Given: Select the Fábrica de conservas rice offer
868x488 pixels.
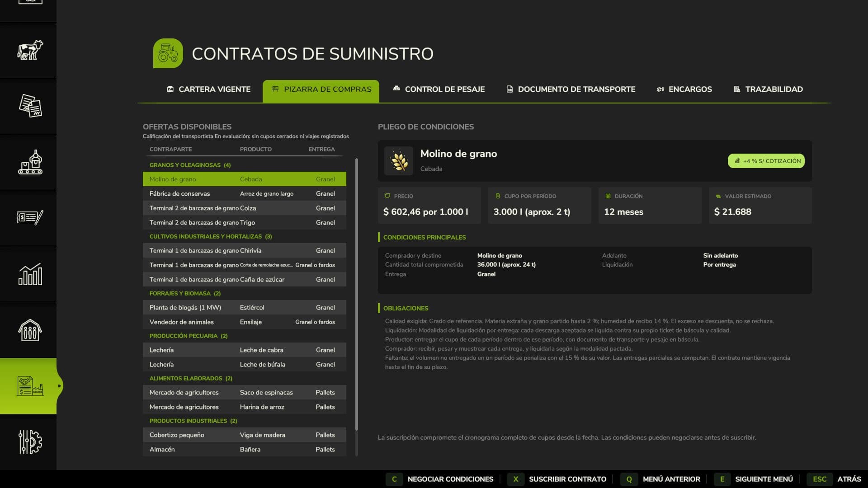Looking at the screenshot, I should [x=245, y=193].
